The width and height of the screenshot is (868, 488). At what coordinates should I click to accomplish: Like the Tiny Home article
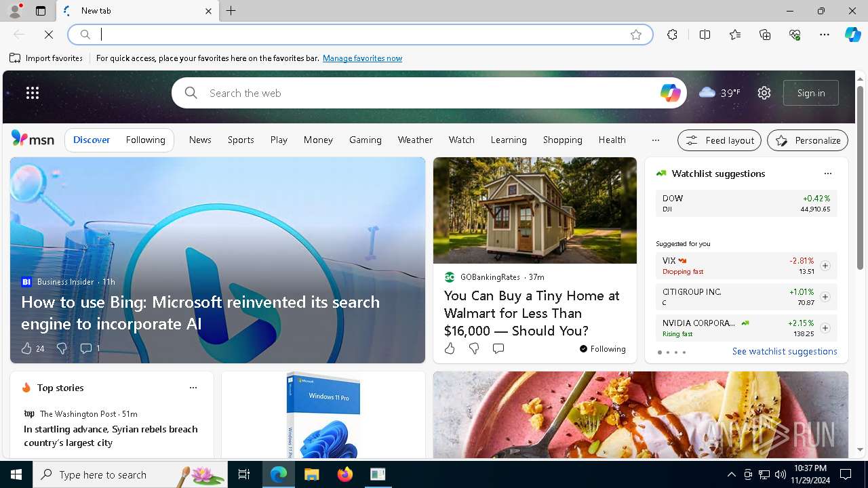click(450, 348)
